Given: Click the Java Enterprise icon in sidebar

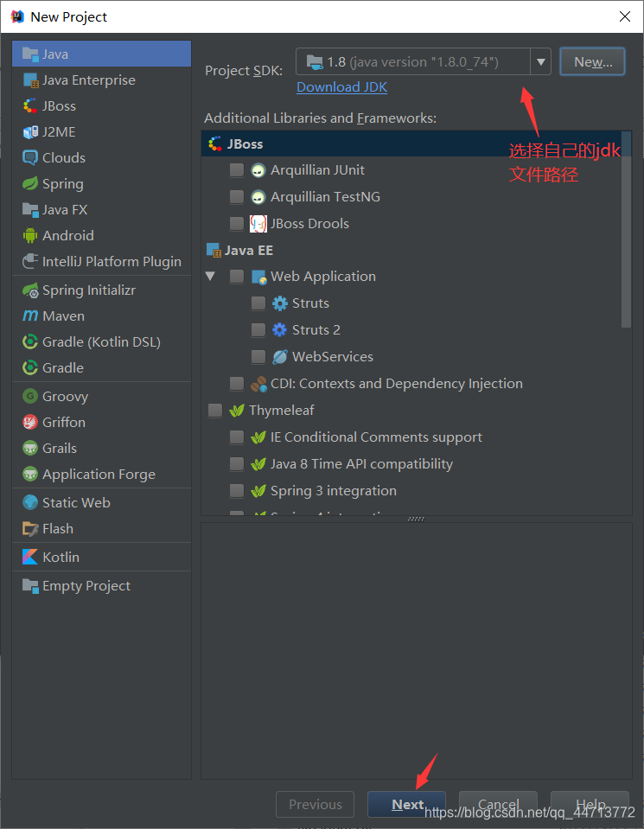Looking at the screenshot, I should [31, 80].
